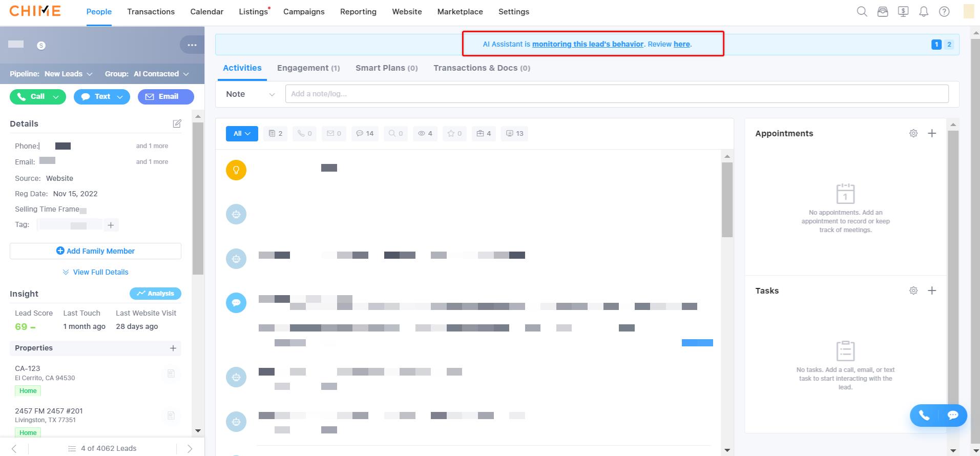Filter activities by logs count 13

tap(514, 134)
